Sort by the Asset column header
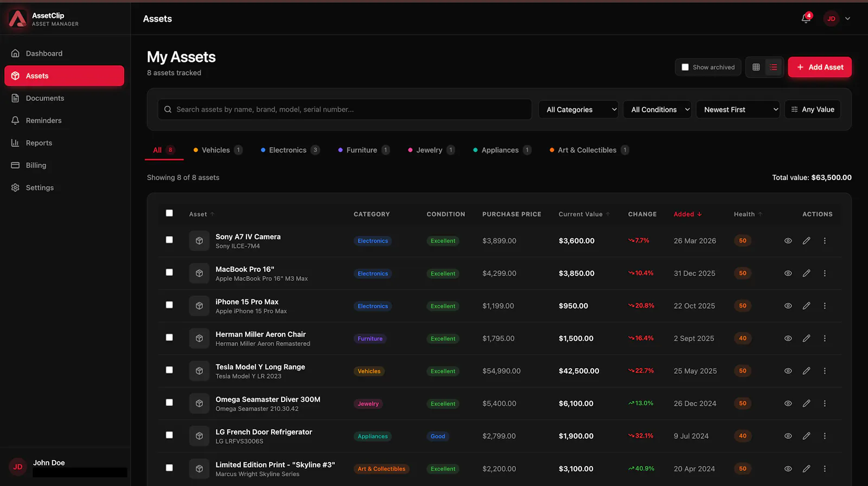The height and width of the screenshot is (486, 868). tap(202, 214)
